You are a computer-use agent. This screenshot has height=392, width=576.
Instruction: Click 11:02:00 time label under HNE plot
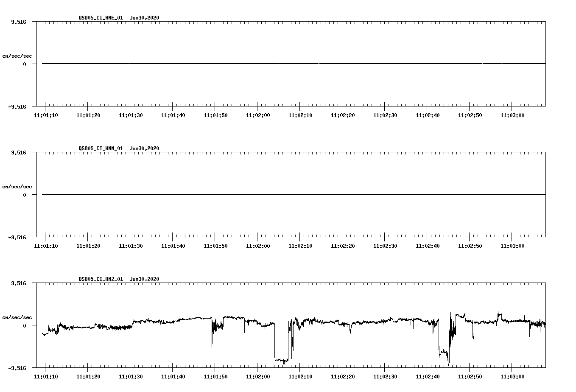258,115
